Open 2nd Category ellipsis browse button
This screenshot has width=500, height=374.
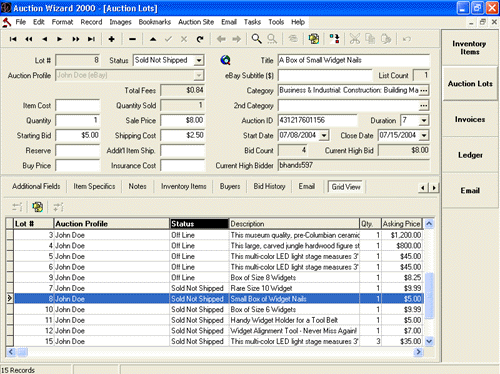click(423, 105)
